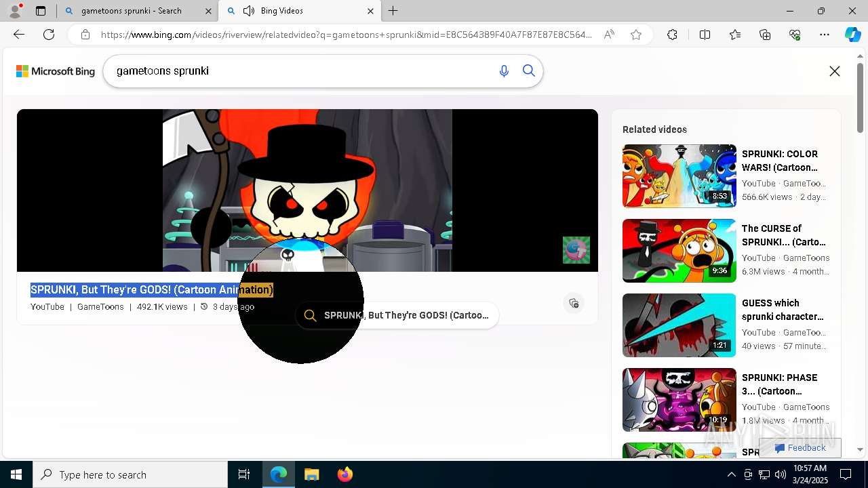Open the Collections icon
The height and width of the screenshot is (488, 868).
click(x=765, y=35)
